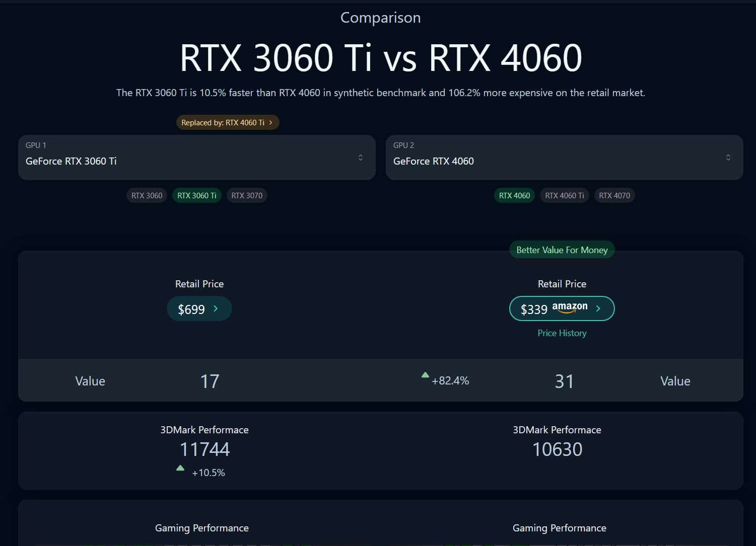Select the RTX 4060 chip
The height and width of the screenshot is (546, 756).
pyautogui.click(x=514, y=196)
